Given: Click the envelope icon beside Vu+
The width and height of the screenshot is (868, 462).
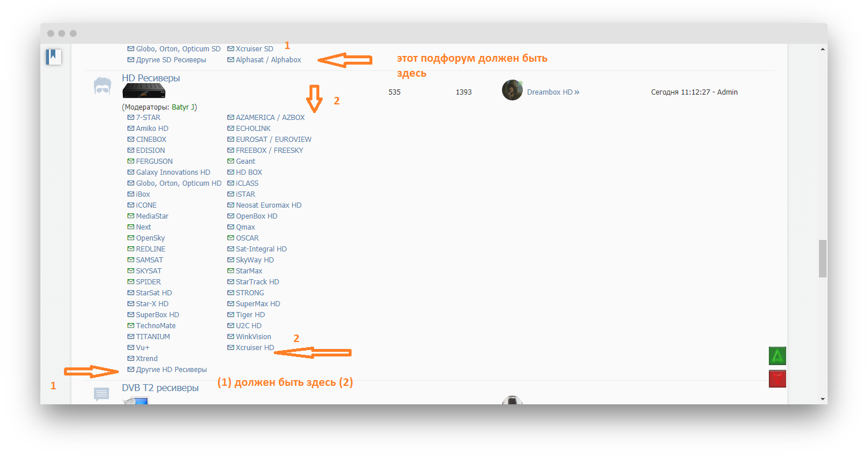Looking at the screenshot, I should [131, 348].
